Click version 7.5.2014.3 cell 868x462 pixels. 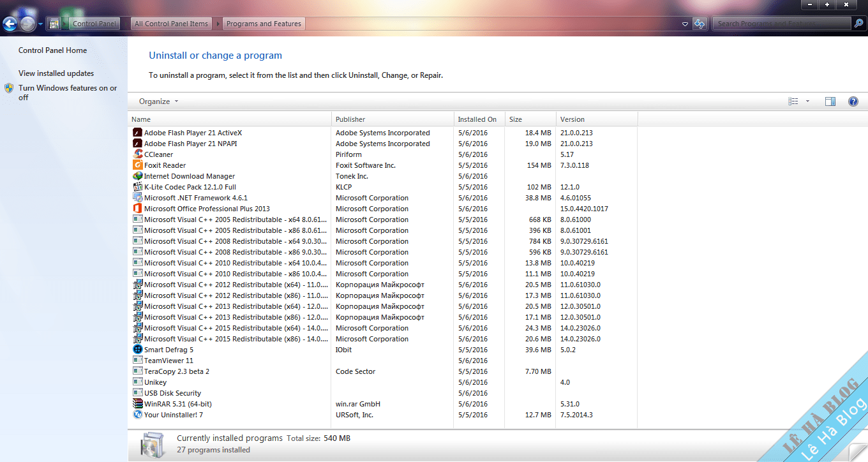tap(576, 415)
